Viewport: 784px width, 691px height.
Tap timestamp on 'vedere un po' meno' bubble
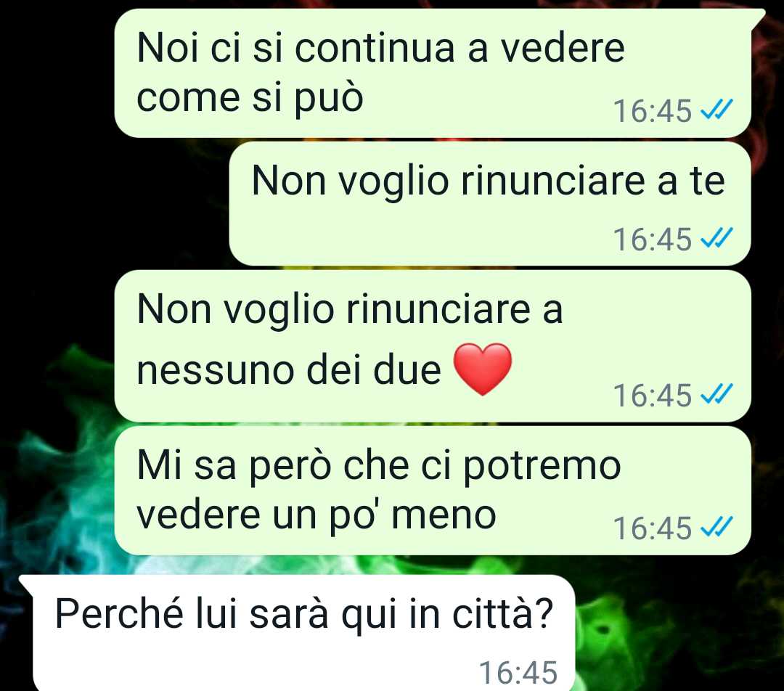(653, 528)
